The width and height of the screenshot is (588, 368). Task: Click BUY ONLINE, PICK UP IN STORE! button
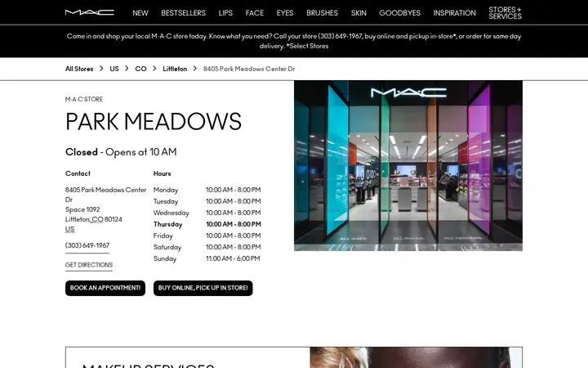pyautogui.click(x=203, y=288)
